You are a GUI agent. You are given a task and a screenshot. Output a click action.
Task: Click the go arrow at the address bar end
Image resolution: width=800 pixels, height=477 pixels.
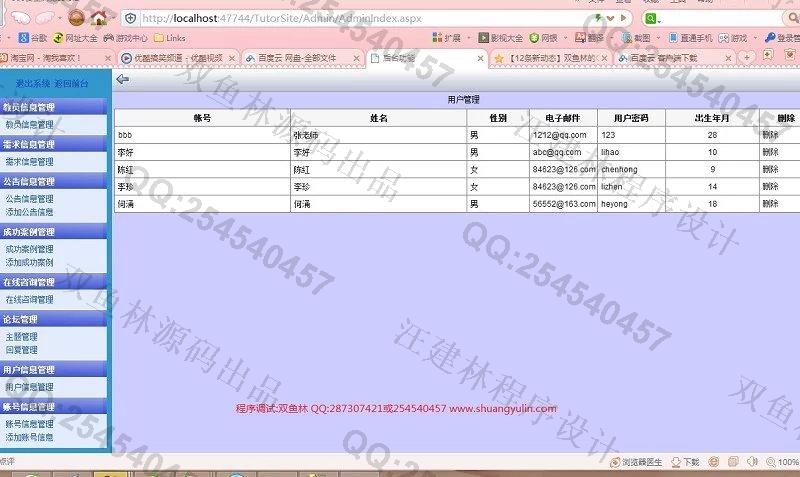click(x=623, y=18)
